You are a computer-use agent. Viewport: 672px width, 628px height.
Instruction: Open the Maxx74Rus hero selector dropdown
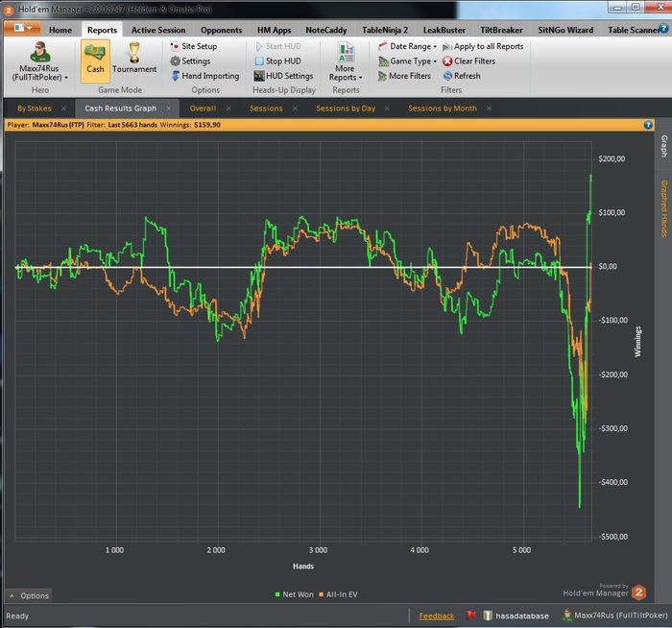click(x=39, y=61)
